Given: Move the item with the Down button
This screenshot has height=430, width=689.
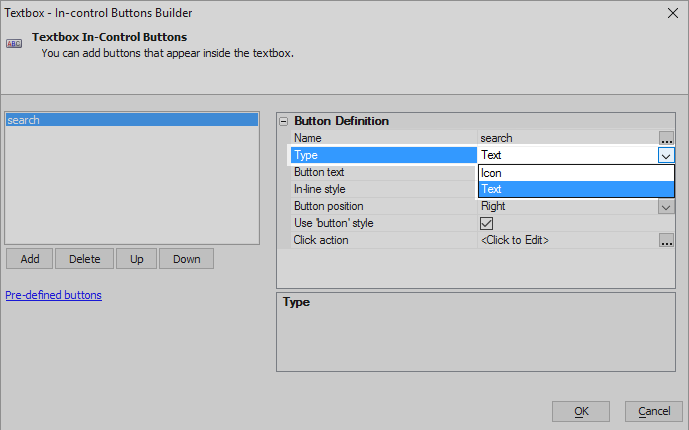Looking at the screenshot, I should tap(186, 259).
